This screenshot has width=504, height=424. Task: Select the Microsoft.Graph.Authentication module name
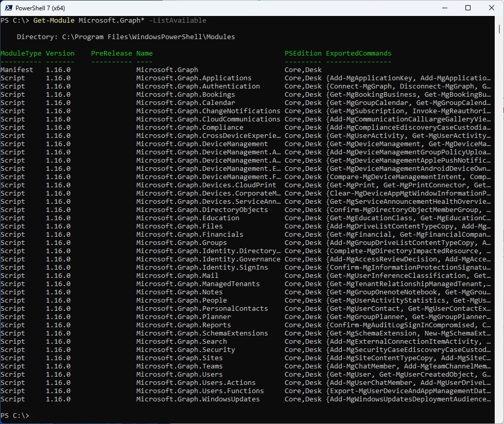pyautogui.click(x=198, y=86)
